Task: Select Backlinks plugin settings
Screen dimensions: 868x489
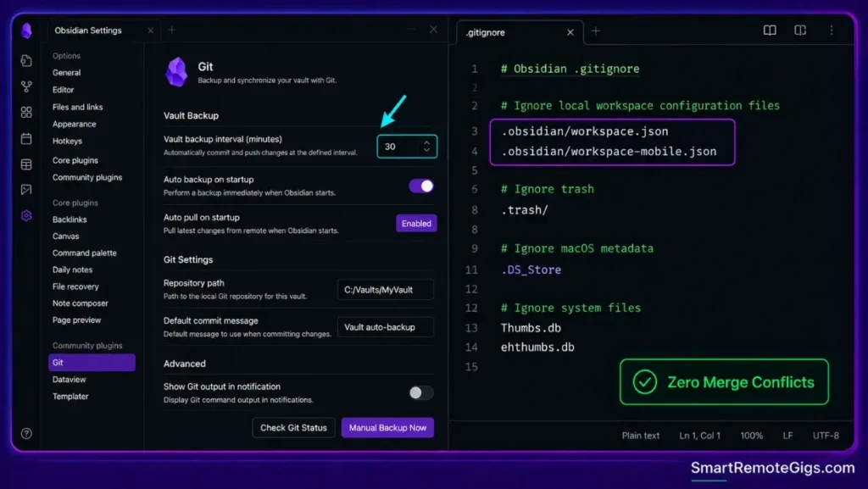Action: 70,219
